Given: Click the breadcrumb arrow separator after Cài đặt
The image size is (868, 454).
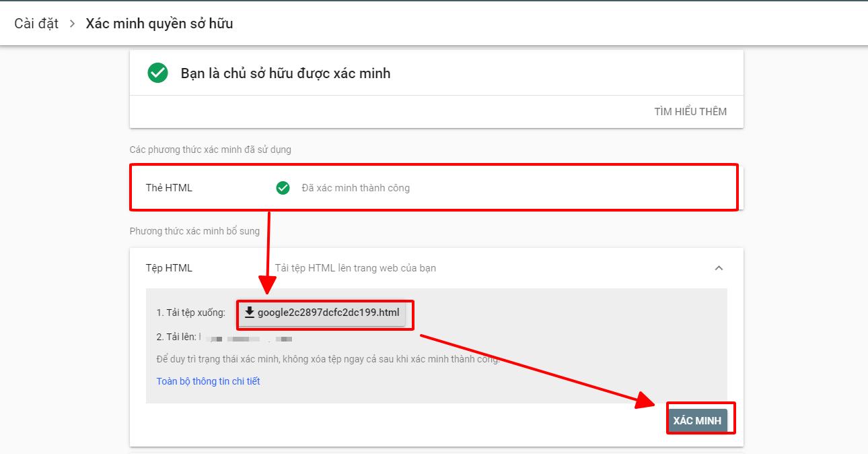Looking at the screenshot, I should coord(72,24).
